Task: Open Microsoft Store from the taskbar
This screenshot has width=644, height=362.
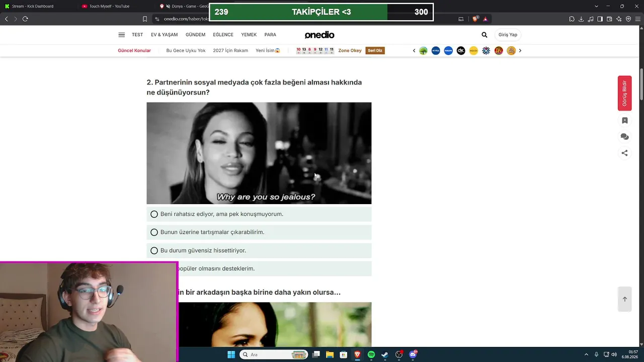Action: (x=344, y=354)
